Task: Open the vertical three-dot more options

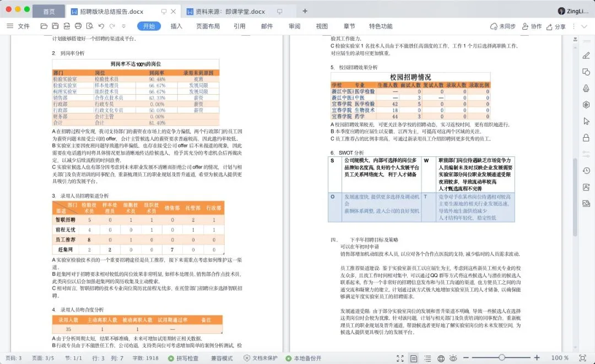Action: click(x=574, y=26)
